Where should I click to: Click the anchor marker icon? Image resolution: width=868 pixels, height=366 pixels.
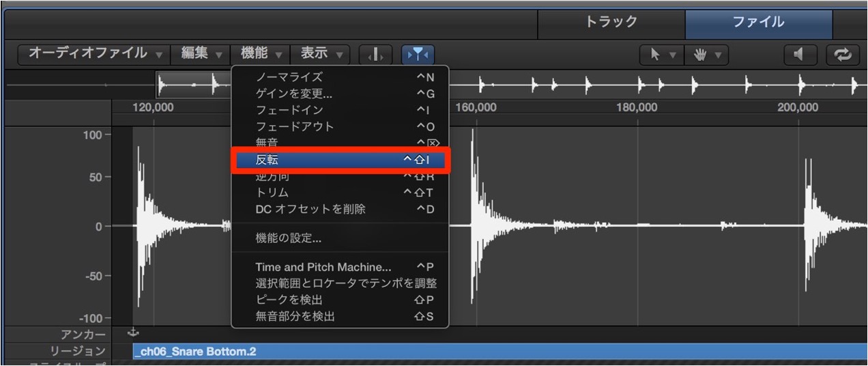[133, 333]
